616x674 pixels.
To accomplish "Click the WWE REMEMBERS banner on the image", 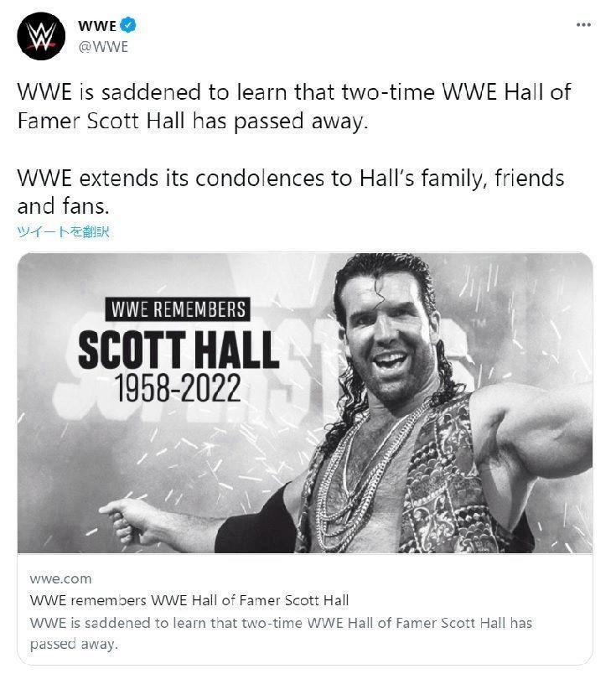I will [179, 307].
